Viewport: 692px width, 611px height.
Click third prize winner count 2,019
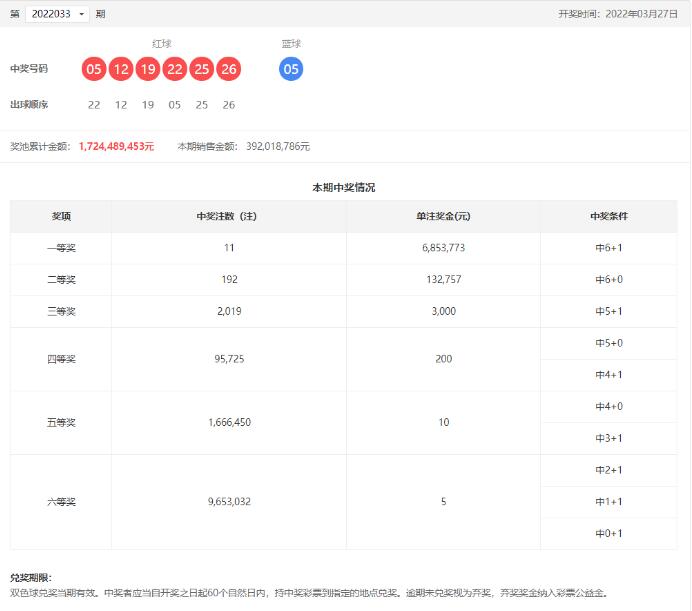pyautogui.click(x=229, y=311)
